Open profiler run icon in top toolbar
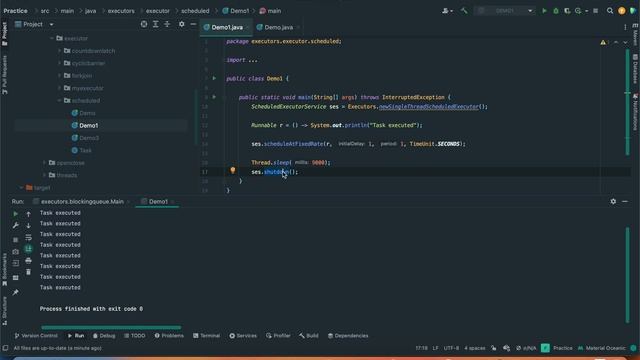640x360 pixels. point(579,11)
